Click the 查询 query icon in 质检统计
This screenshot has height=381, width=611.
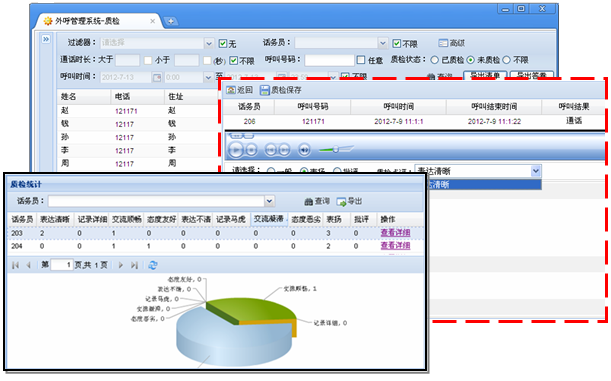click(309, 201)
